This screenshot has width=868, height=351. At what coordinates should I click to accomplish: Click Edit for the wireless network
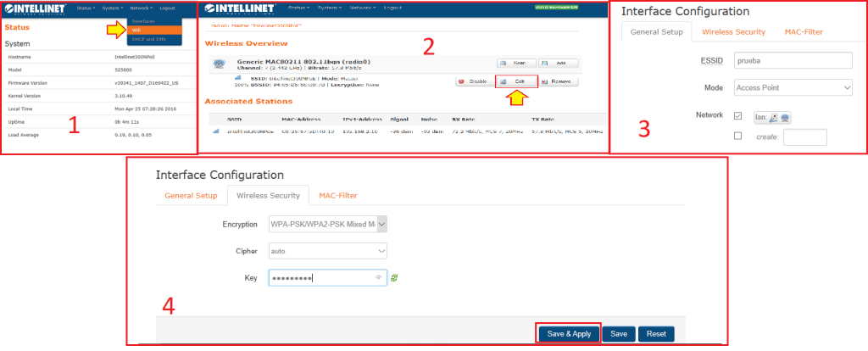pos(516,81)
